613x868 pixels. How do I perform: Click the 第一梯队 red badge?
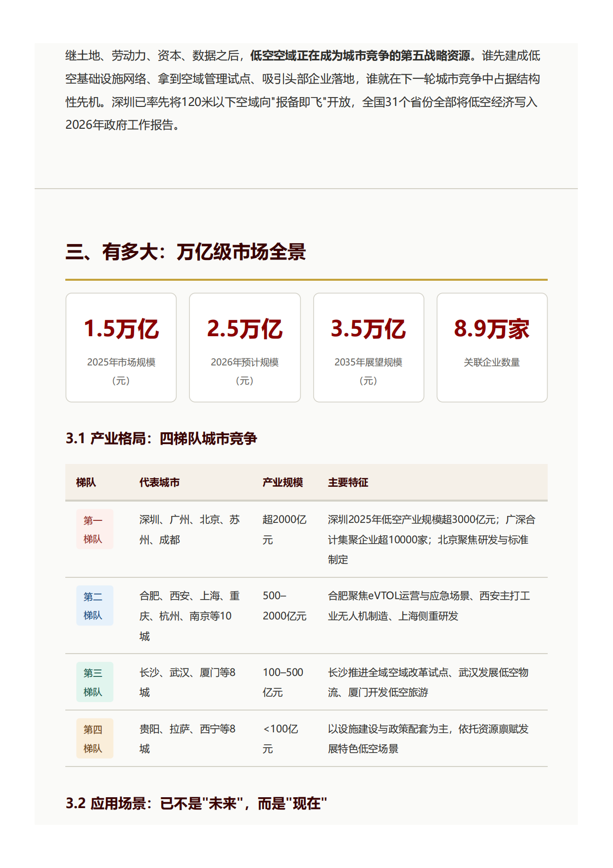tap(94, 529)
